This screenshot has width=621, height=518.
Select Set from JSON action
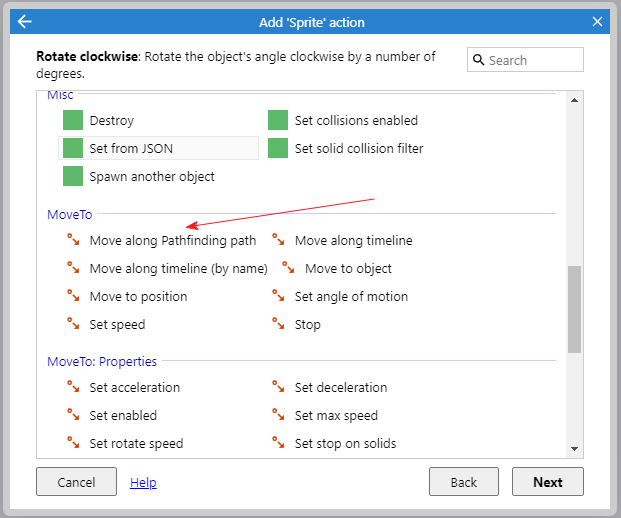click(x=158, y=148)
